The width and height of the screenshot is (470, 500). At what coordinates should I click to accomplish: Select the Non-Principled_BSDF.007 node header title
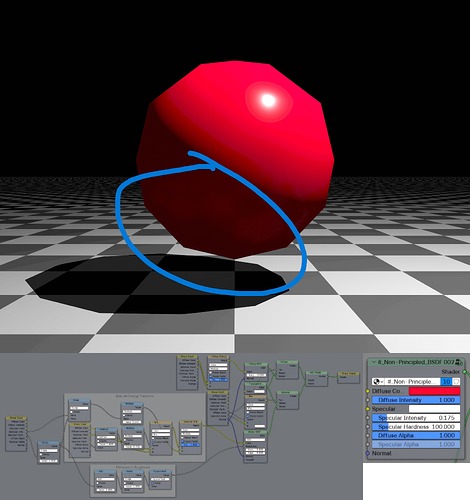[x=416, y=362]
